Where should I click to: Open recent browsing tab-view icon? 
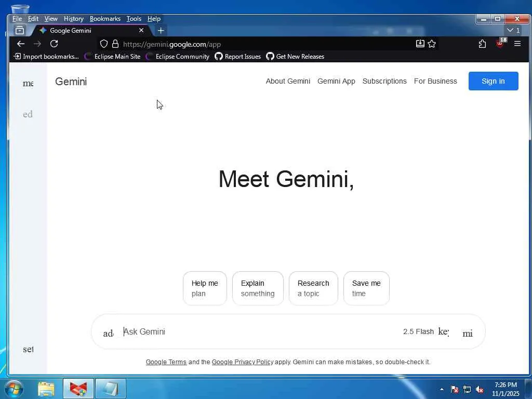pyautogui.click(x=20, y=31)
